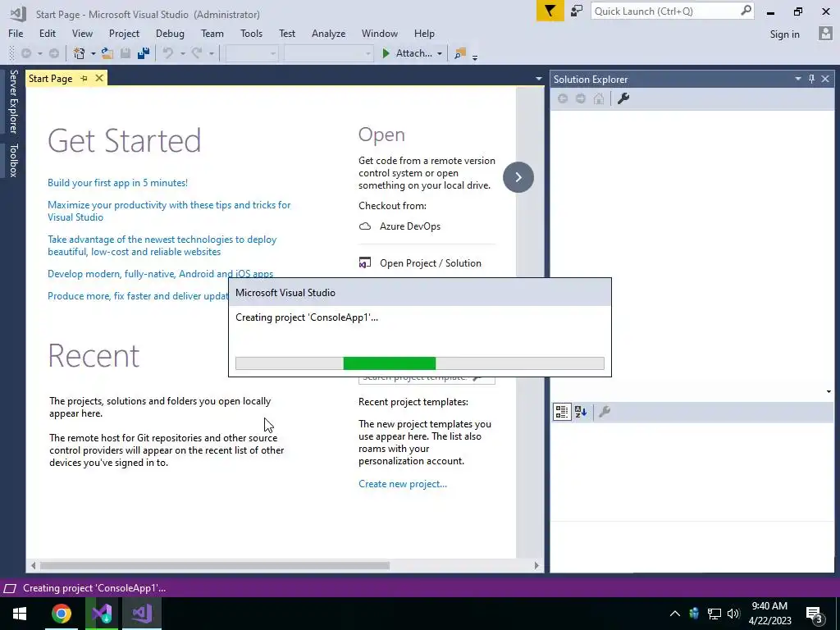This screenshot has height=630, width=840.
Task: Click Solution Explorer Home icon
Action: [x=599, y=98]
